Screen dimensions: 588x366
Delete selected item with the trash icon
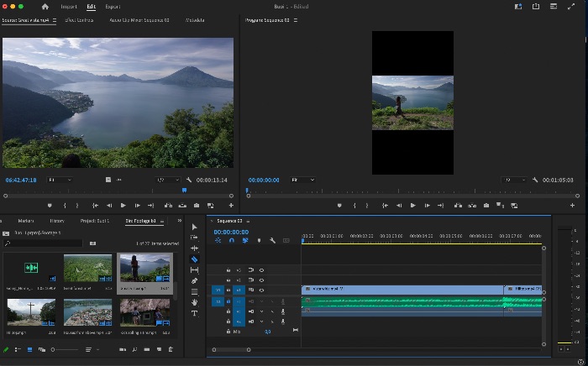[171, 349]
